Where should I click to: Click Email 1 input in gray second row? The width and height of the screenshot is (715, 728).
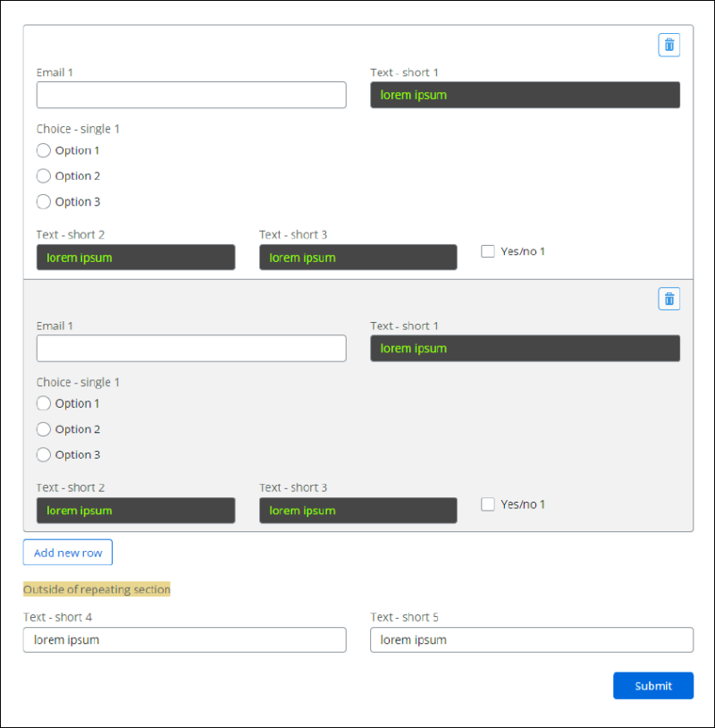coord(191,348)
